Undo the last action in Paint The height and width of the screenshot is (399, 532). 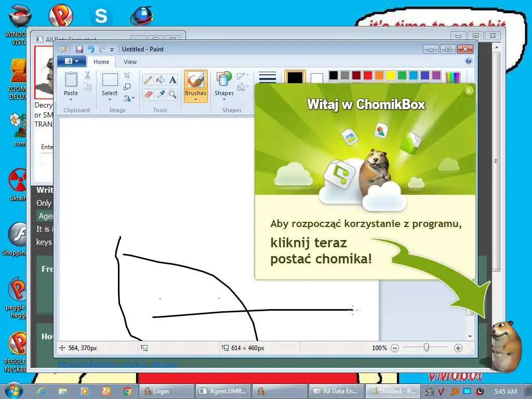point(91,49)
